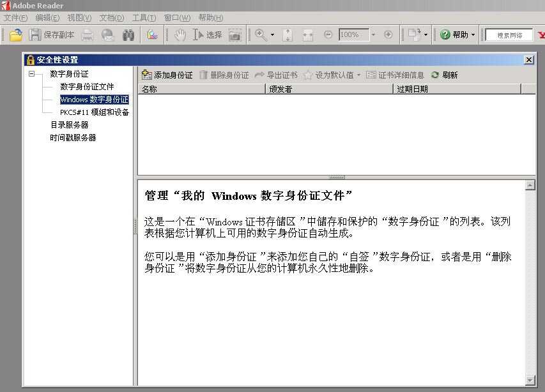
Task: Open 设为默认值 dropdown arrow
Action: pyautogui.click(x=358, y=75)
